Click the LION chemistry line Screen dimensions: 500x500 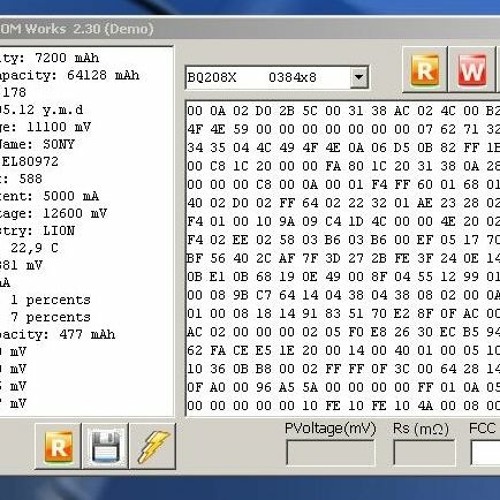37,231
